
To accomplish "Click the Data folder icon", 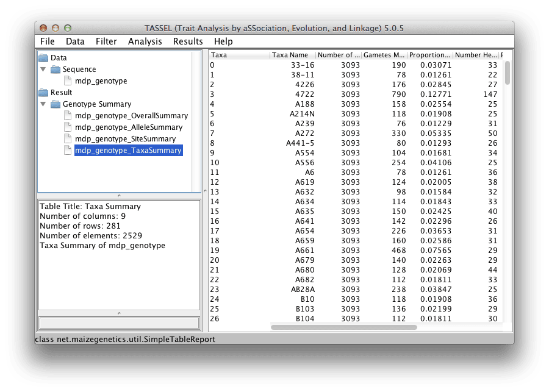I will (43, 57).
